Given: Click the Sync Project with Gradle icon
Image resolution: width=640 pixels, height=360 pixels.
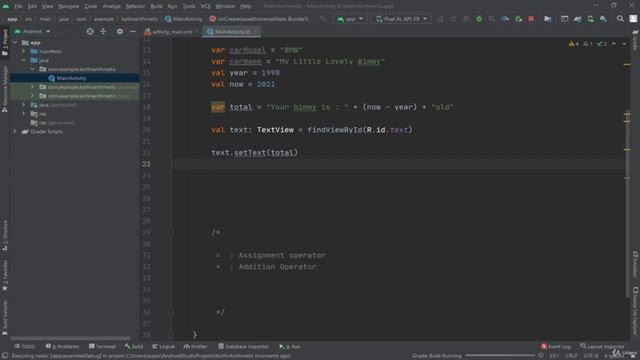Looking at the screenshot, I should pyautogui.click(x=577, y=19).
